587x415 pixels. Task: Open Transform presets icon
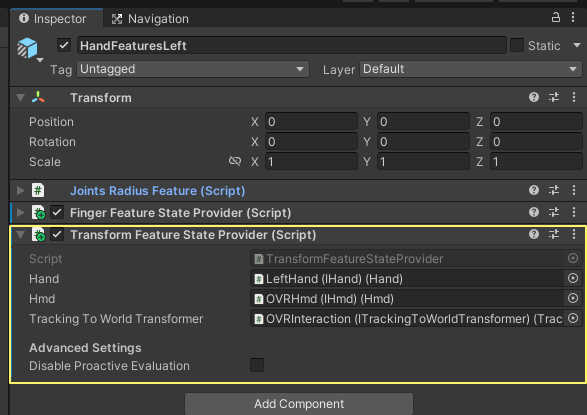pyautogui.click(x=554, y=97)
